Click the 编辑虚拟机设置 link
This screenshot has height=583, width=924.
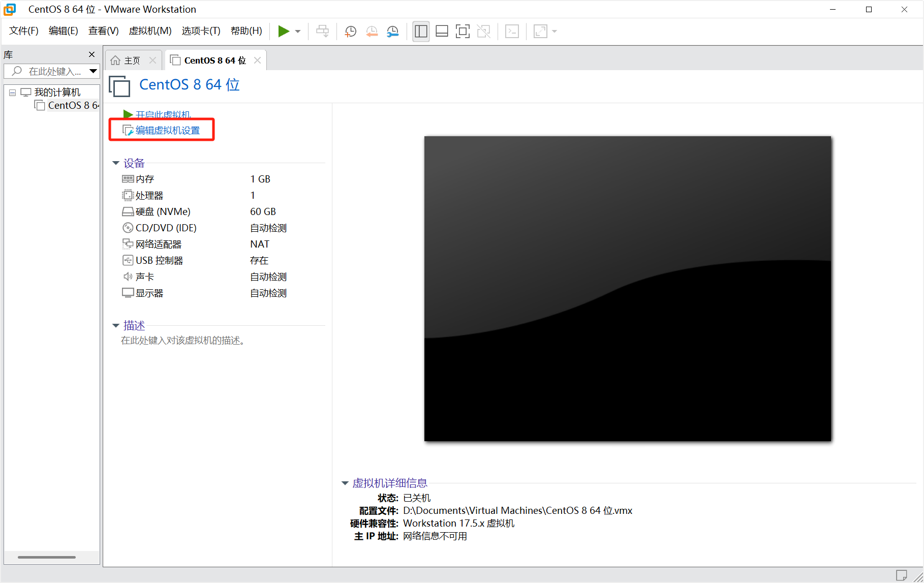(168, 130)
